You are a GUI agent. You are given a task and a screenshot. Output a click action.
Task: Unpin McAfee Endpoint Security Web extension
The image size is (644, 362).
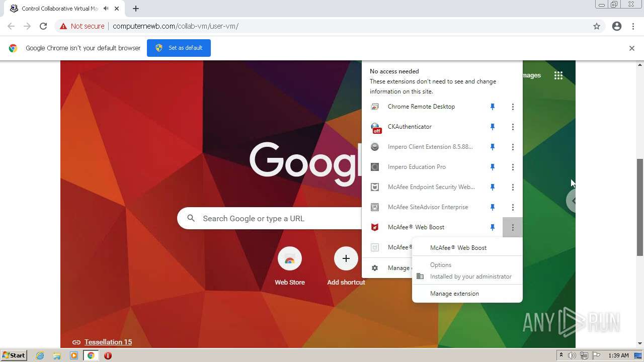tap(493, 187)
